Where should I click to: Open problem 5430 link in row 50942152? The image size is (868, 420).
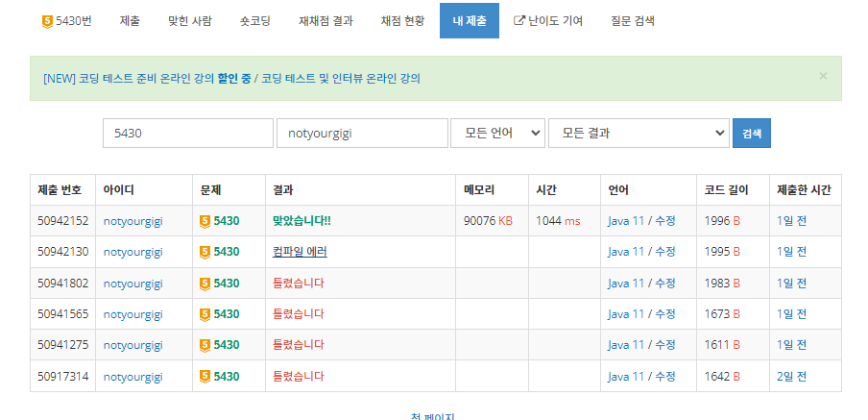[x=227, y=221]
